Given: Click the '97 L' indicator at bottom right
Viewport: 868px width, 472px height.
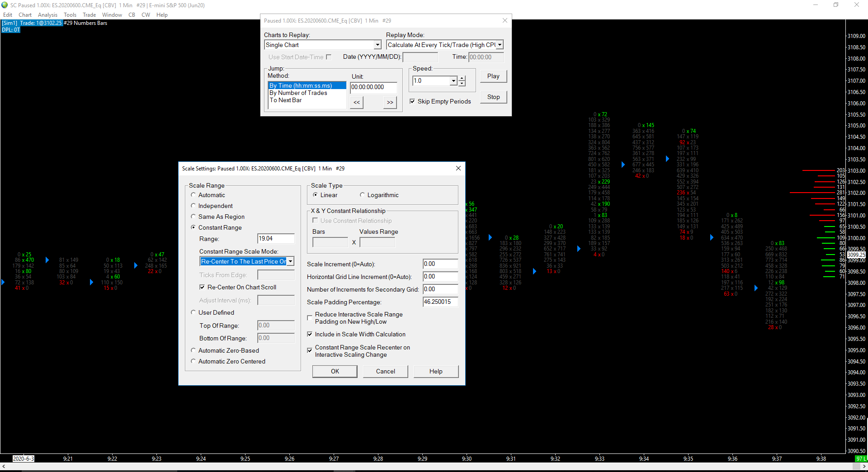Looking at the screenshot, I should (861, 459).
